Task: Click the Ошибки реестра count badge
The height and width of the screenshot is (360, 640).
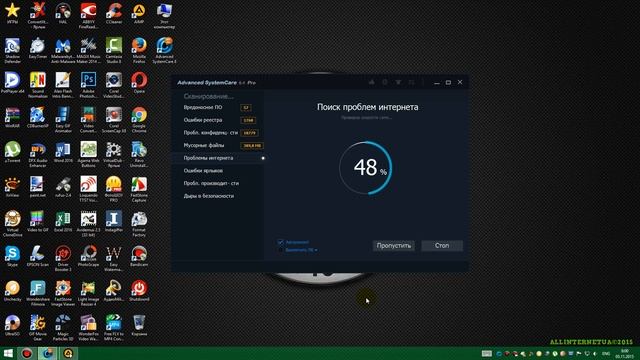Action: coord(248,120)
